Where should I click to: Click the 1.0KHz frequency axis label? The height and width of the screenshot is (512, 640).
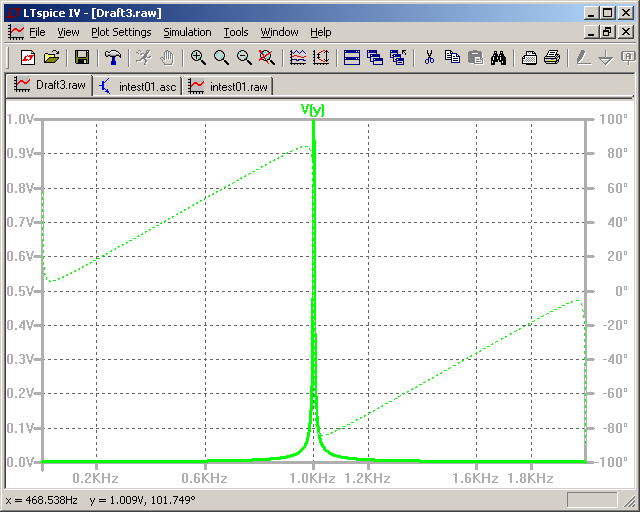click(x=313, y=479)
